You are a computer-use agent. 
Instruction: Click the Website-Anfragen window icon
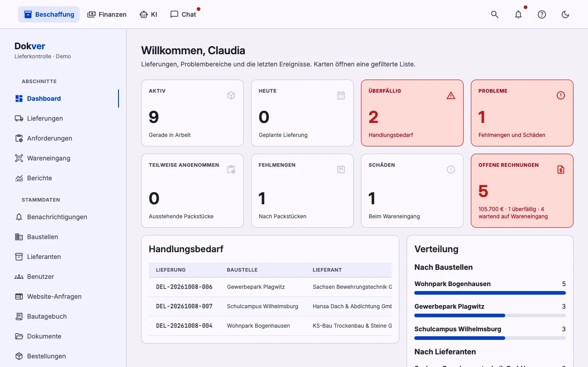19,296
